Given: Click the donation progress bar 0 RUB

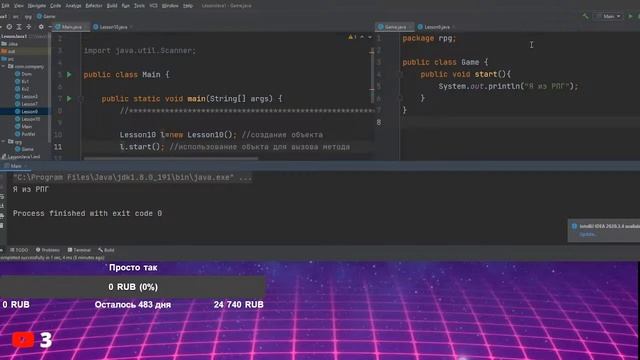Looking at the screenshot, I should 133,287.
